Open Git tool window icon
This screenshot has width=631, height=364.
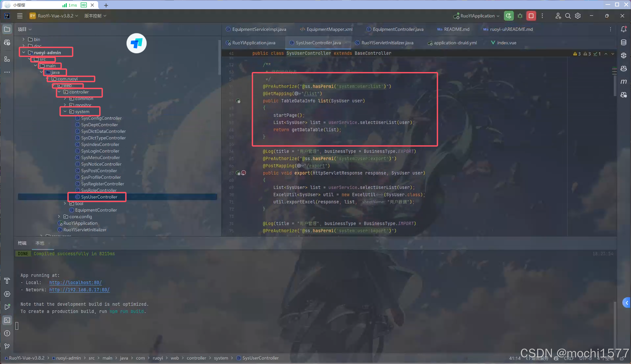click(7, 346)
